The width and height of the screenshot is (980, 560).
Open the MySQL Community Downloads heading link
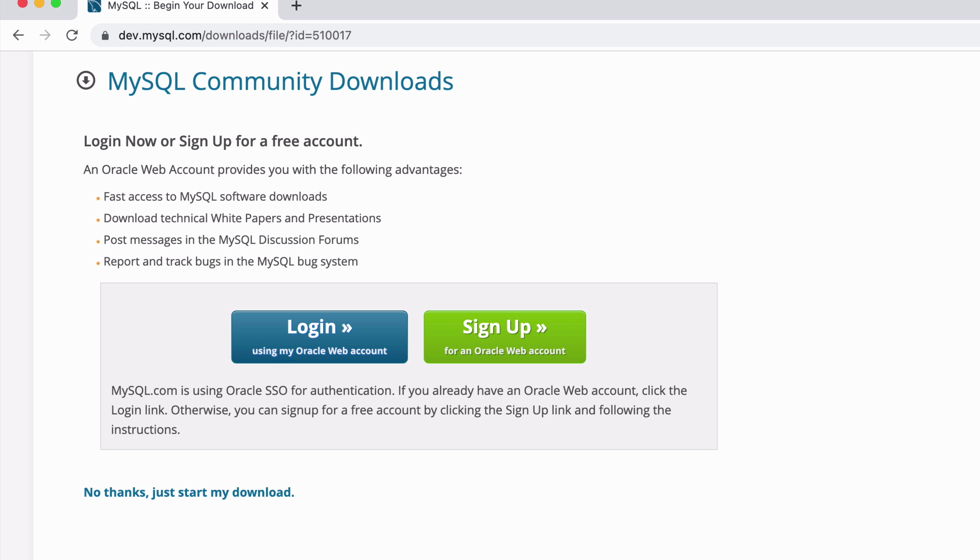[x=280, y=82]
